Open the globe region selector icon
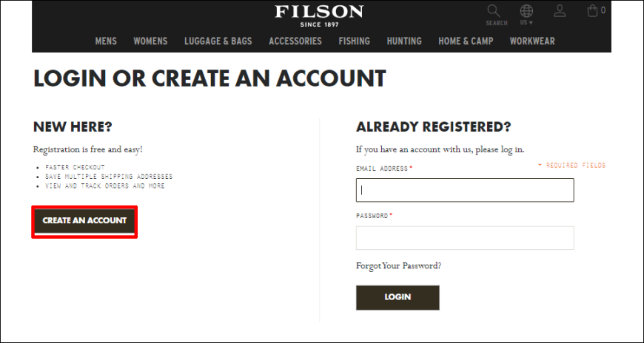The width and height of the screenshot is (644, 343). tap(526, 10)
